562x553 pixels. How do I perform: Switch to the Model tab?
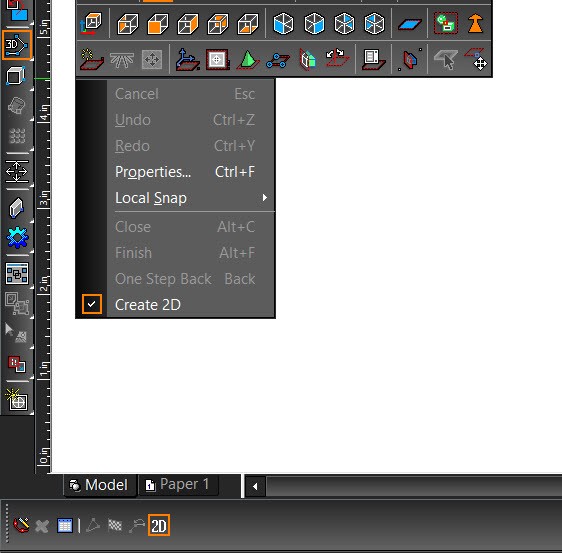pos(100,485)
